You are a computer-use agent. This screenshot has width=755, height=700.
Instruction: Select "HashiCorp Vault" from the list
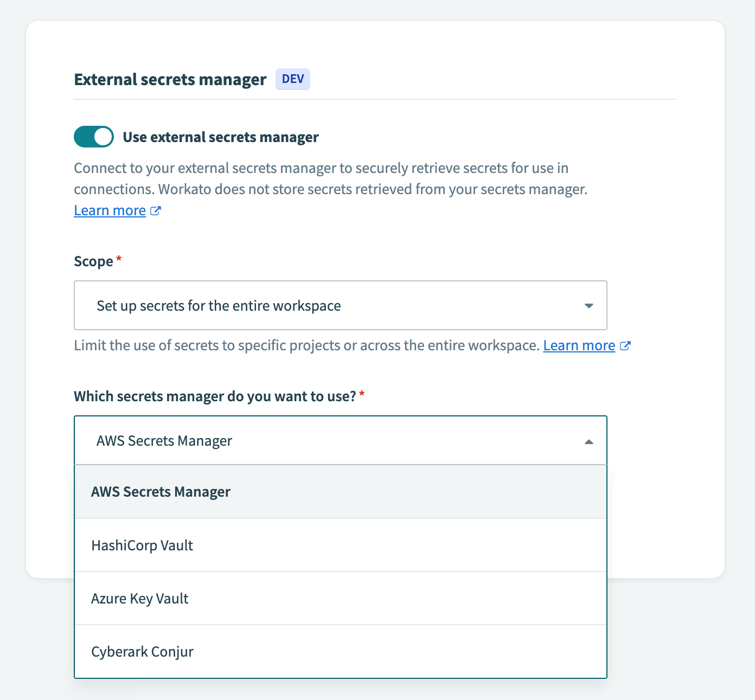[x=142, y=545]
